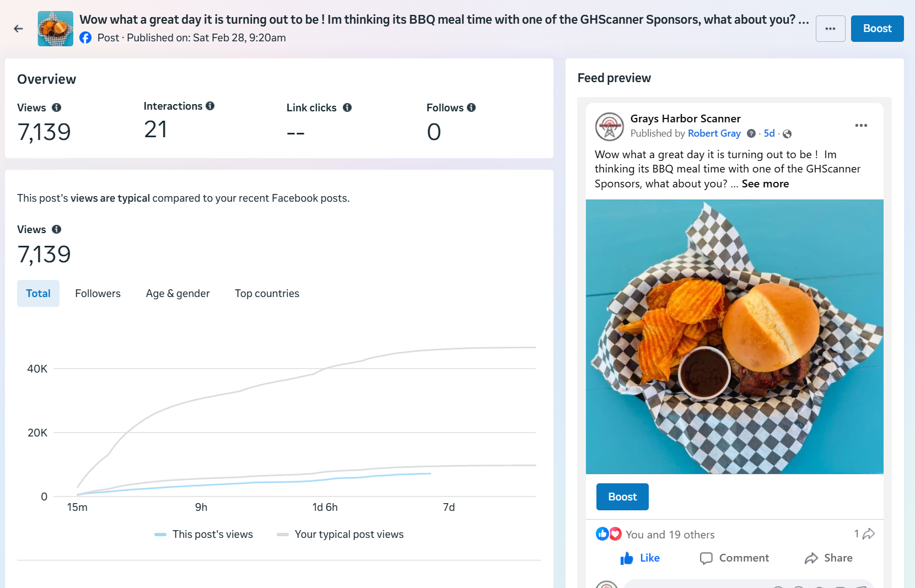Screen dimensions: 915x588
Task: Open the feed post three-dot options menu
Action: (861, 126)
